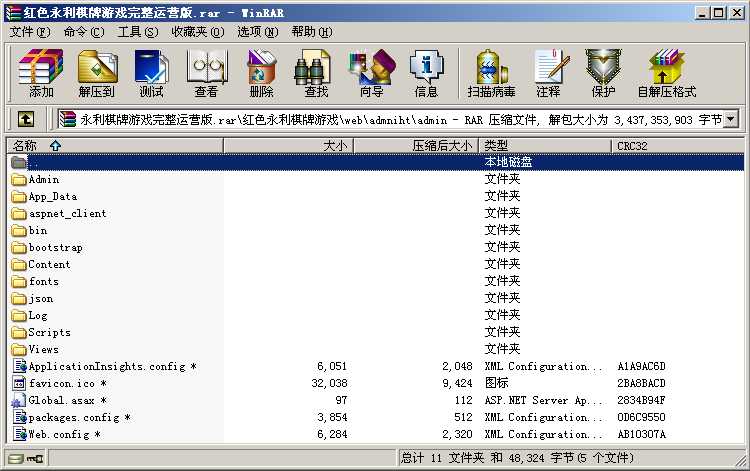Click the 自解压格式 (SFX) icon

click(x=667, y=73)
